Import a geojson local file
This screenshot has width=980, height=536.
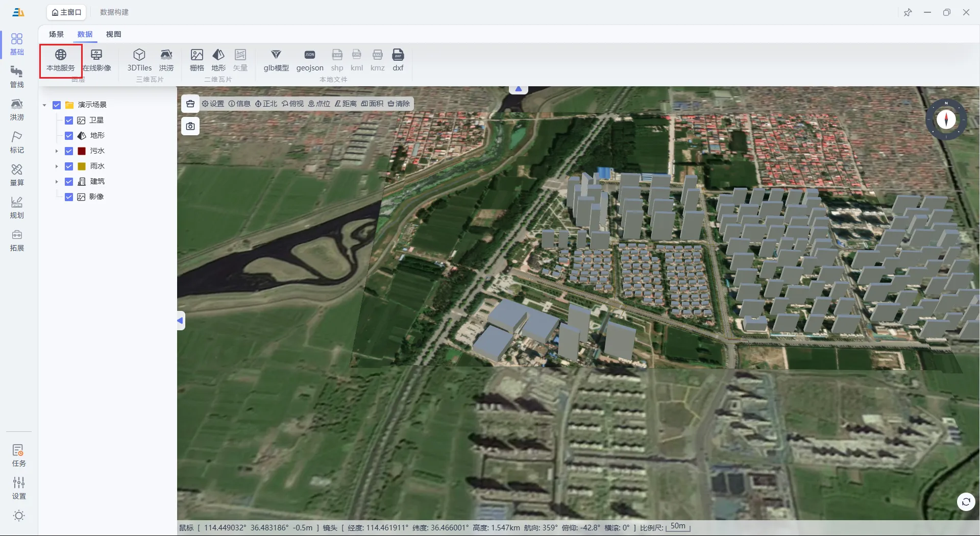click(x=310, y=60)
